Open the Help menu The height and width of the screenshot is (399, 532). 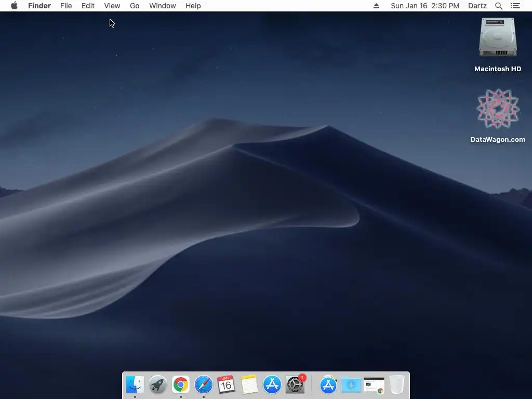pos(193,6)
